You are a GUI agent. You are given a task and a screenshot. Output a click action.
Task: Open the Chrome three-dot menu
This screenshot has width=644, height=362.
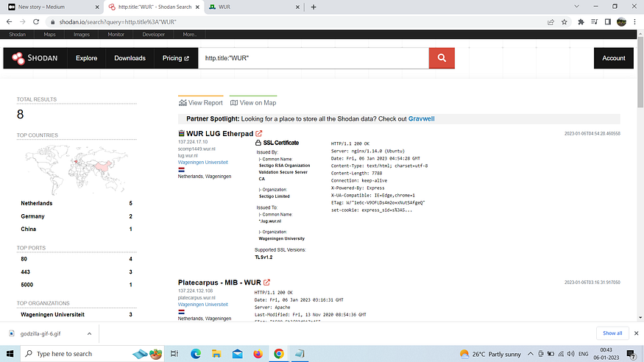tap(636, 22)
